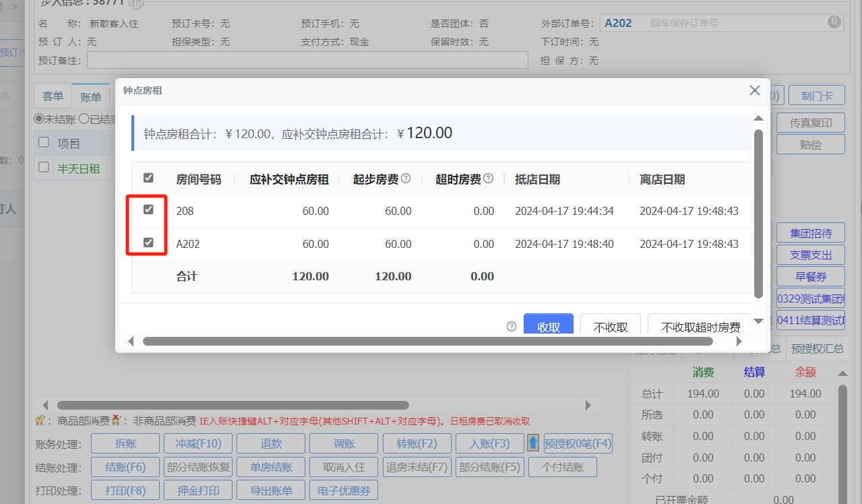
Task: Click the 商品部消费 cart icon legend
Action: point(40,420)
